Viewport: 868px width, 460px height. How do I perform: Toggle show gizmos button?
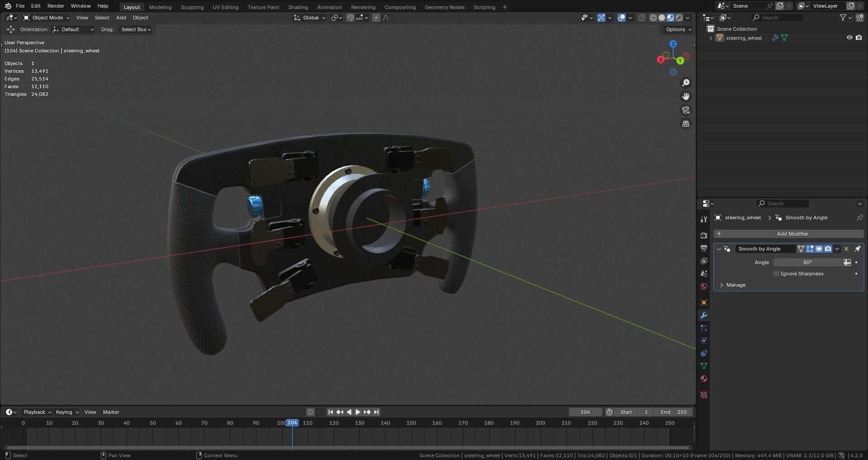(x=601, y=18)
